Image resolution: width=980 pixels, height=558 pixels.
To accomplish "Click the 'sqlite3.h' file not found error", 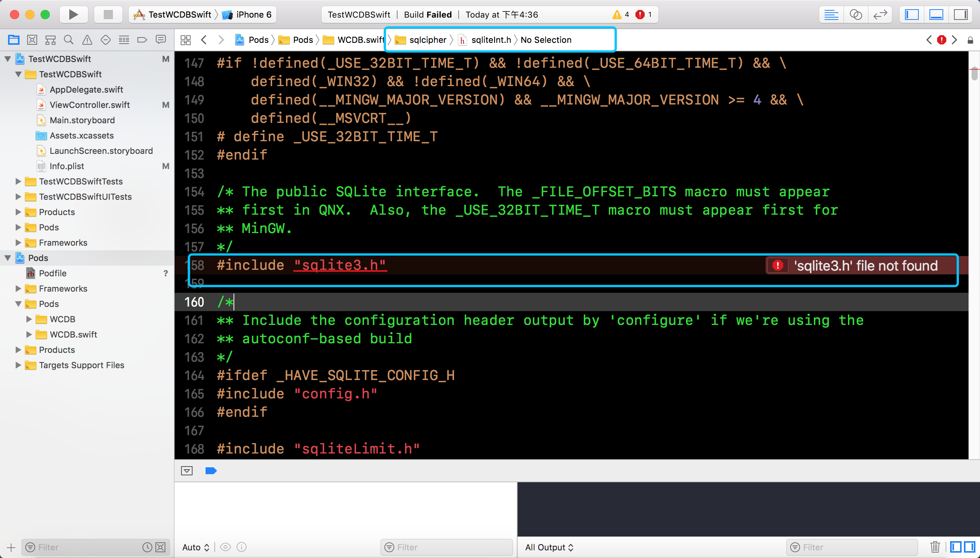I will [x=865, y=266].
